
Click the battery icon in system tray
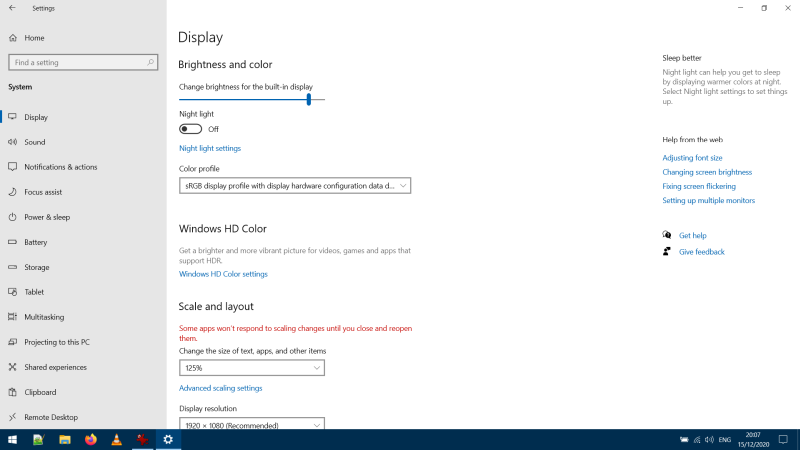(684, 439)
